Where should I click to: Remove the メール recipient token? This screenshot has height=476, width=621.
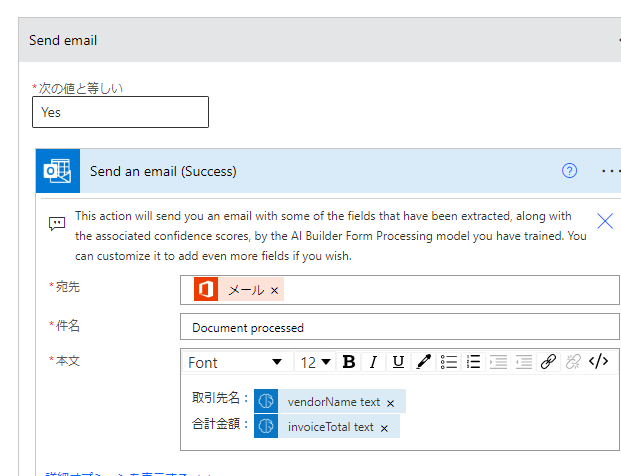(274, 291)
